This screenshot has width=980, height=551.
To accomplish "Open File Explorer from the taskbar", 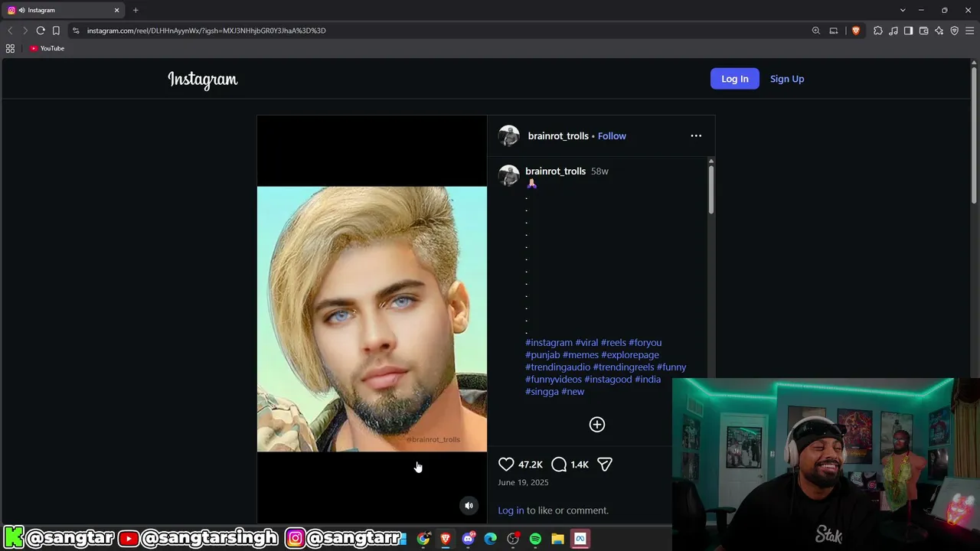I will pos(558,539).
